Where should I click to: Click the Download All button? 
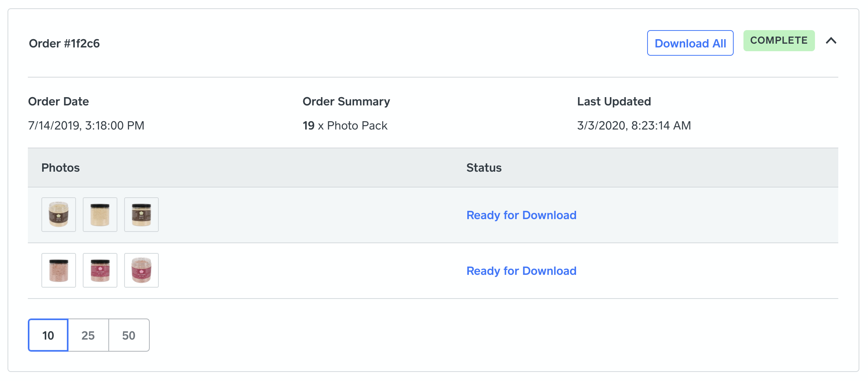tap(690, 43)
